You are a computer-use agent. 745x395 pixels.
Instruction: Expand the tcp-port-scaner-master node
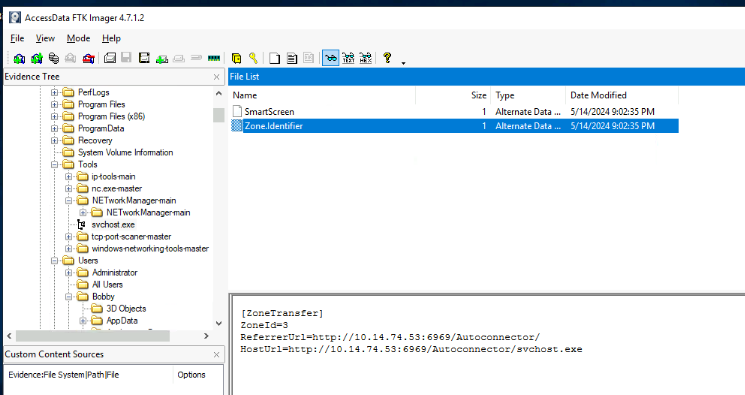pyautogui.click(x=69, y=237)
